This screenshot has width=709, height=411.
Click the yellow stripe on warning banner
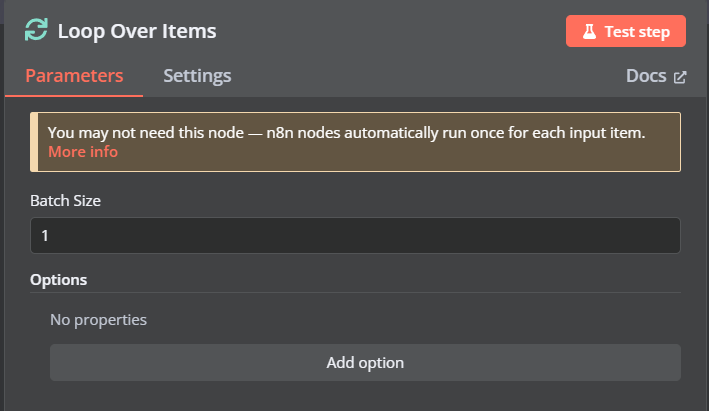34,142
